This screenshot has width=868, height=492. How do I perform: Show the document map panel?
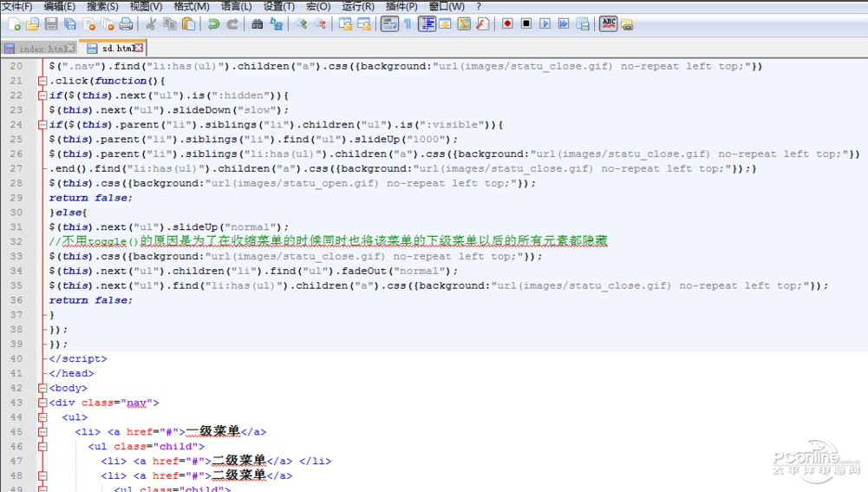click(464, 23)
